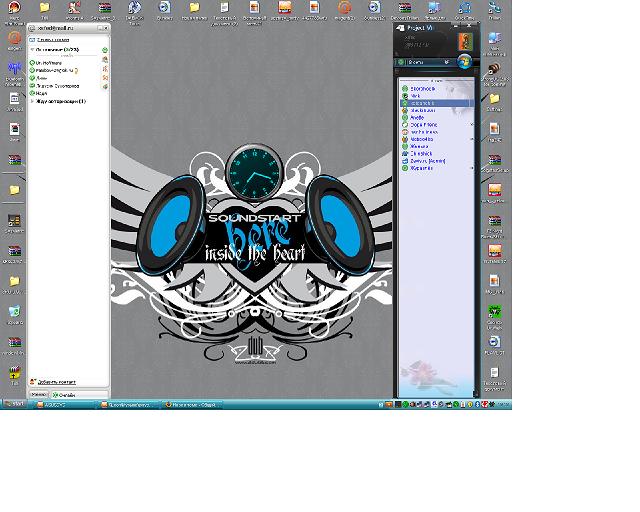Select the 'Anello' contact in QIP list
The width and height of the screenshot is (640, 512).
point(417,118)
